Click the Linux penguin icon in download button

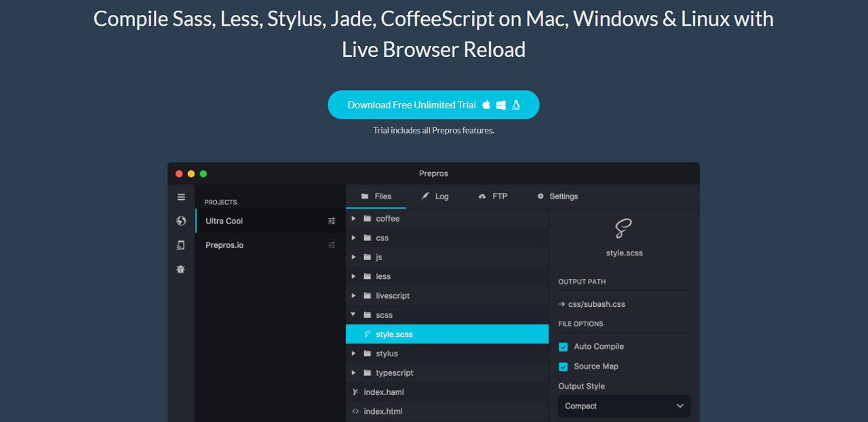pyautogui.click(x=516, y=105)
